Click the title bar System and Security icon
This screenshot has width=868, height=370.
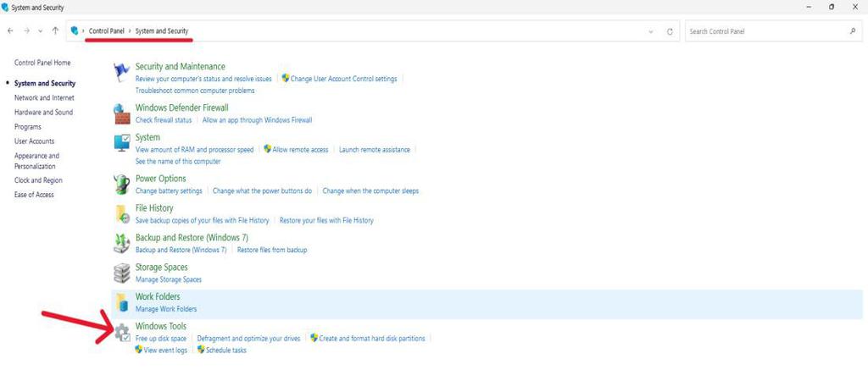point(5,8)
